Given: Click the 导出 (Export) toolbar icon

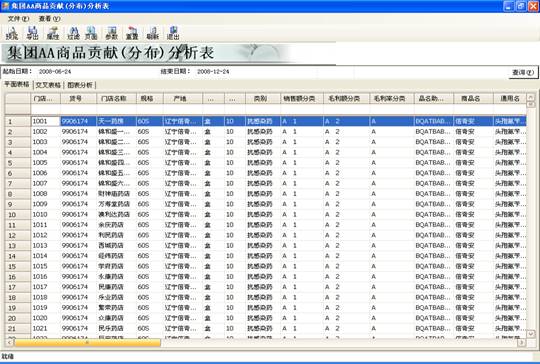Looking at the screenshot, I should [x=32, y=33].
